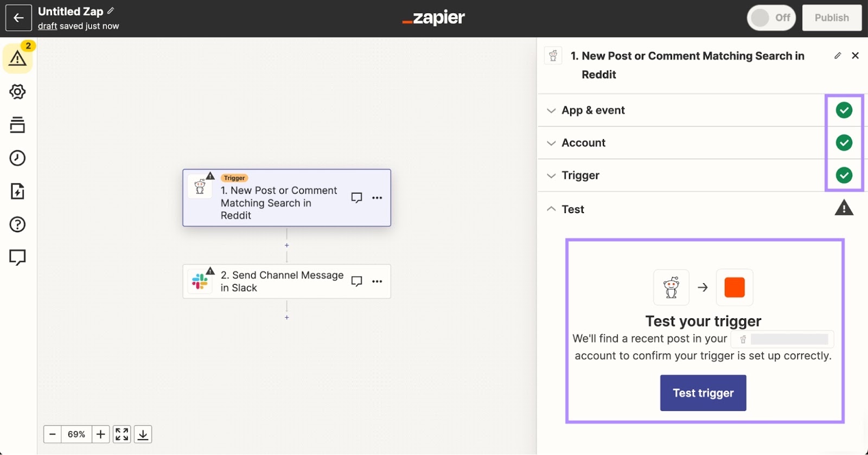Open comments icon in left sidebar
This screenshot has width=868, height=455.
(17, 257)
